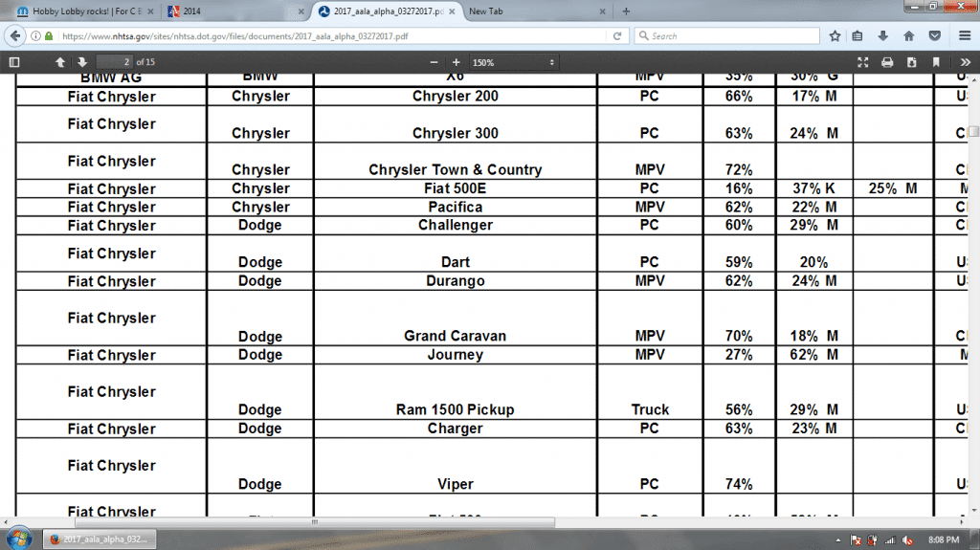Bookmark this page with star icon
This screenshot has height=550, width=980.
835,36
